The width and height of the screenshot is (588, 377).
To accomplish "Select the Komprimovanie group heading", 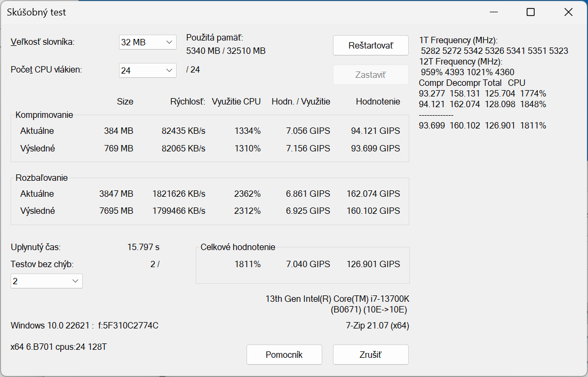I will click(x=44, y=115).
